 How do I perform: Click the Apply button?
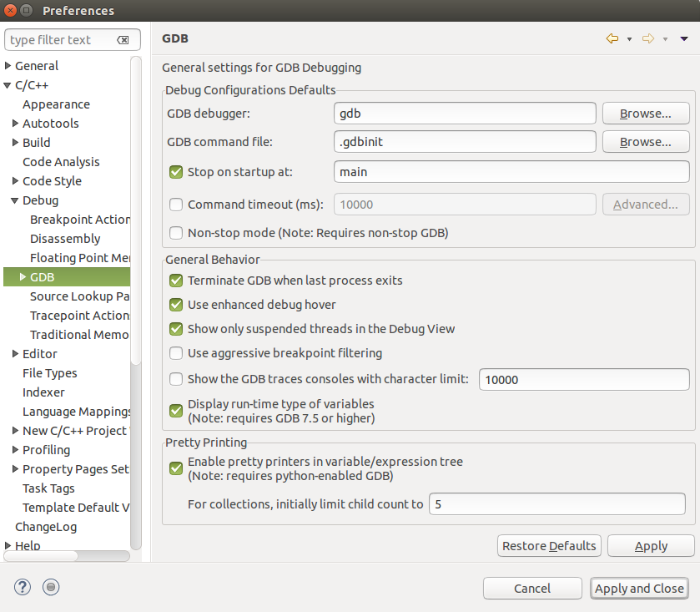pos(651,546)
